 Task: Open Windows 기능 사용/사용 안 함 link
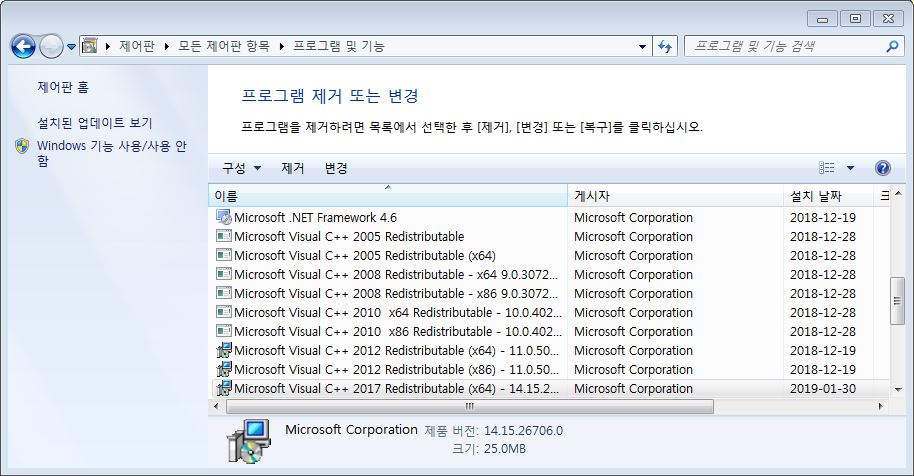tap(112, 153)
